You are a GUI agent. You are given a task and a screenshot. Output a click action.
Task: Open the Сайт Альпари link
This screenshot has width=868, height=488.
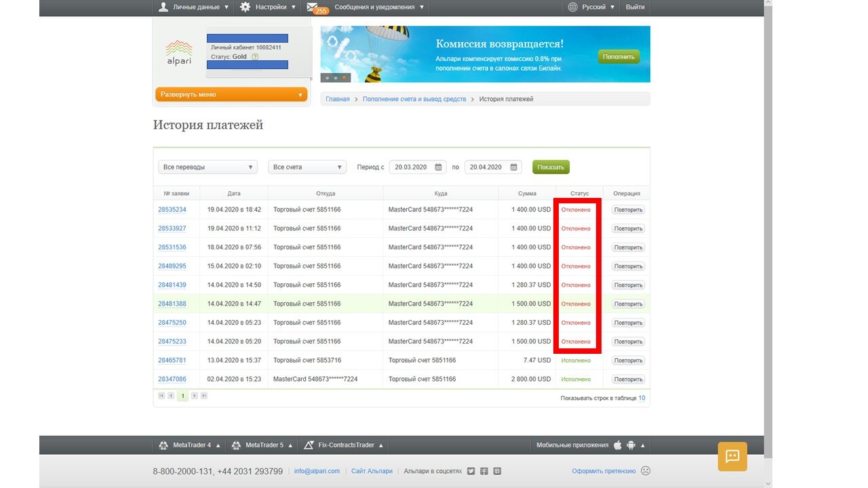372,471
